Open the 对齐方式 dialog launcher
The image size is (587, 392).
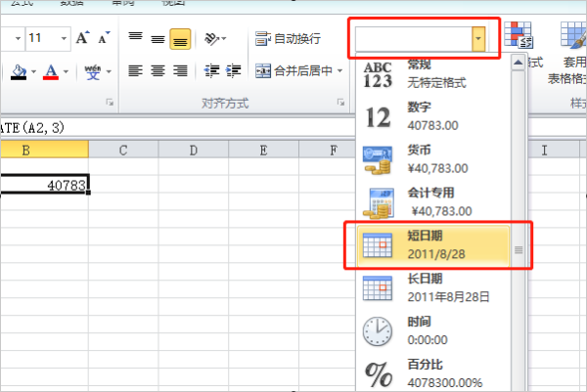tap(340, 102)
